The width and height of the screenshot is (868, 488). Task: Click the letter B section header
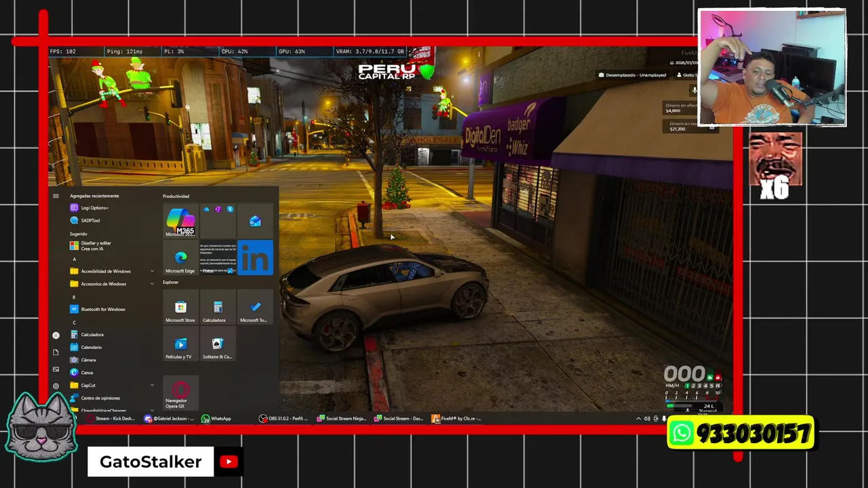(75, 297)
